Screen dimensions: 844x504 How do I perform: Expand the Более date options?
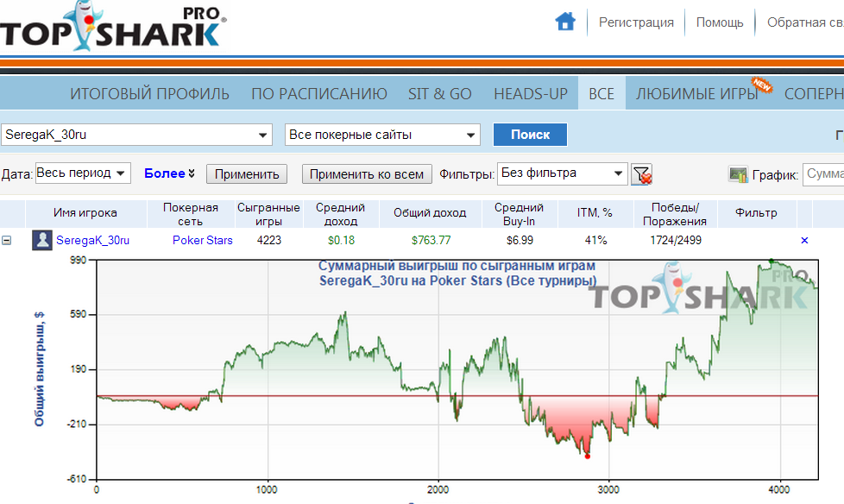coord(169,173)
